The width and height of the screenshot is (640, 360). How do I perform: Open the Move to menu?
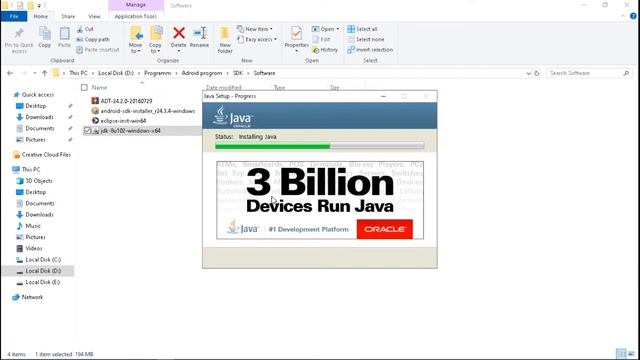[136, 40]
